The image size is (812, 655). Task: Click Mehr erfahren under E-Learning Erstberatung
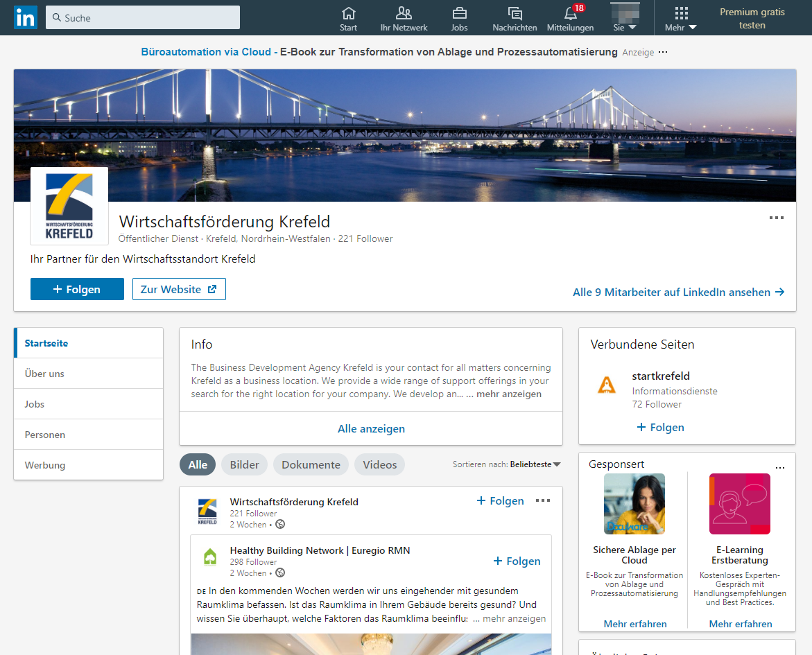click(741, 624)
